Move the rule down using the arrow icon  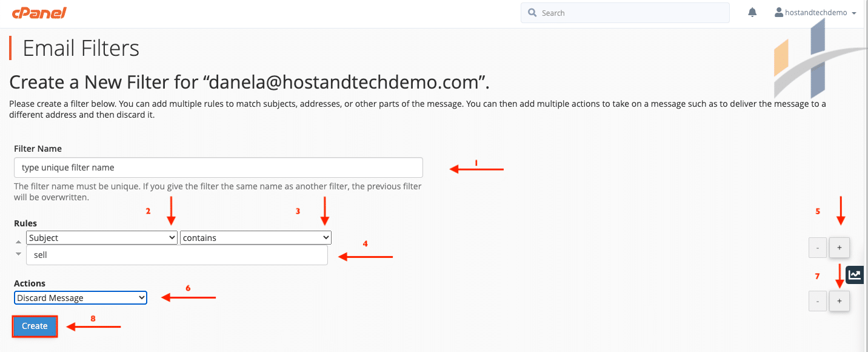click(18, 254)
